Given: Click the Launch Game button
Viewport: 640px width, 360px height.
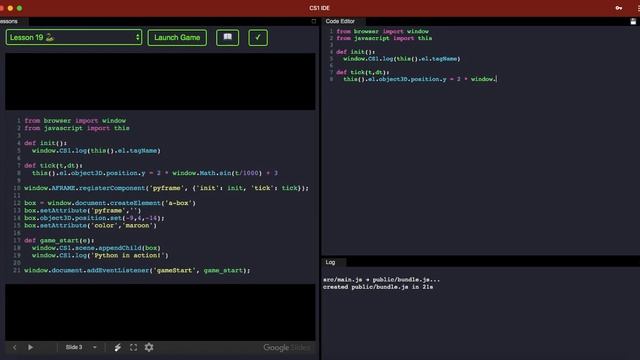Looking at the screenshot, I should tap(177, 38).
